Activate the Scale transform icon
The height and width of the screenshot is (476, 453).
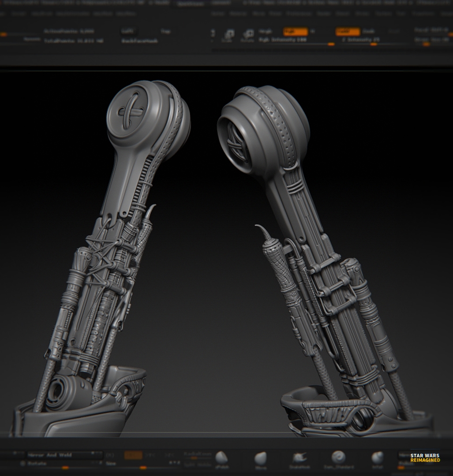click(x=228, y=36)
